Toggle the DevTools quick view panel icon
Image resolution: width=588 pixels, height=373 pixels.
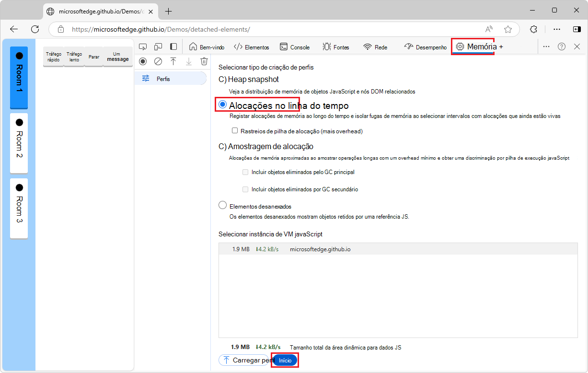pyautogui.click(x=173, y=47)
